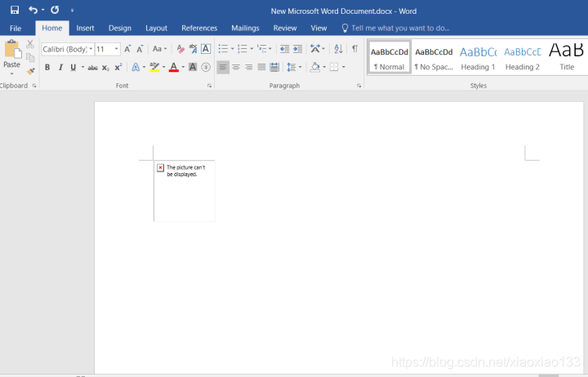Open Line and Paragraph Spacing
This screenshot has height=377, width=588.
pos(294,68)
